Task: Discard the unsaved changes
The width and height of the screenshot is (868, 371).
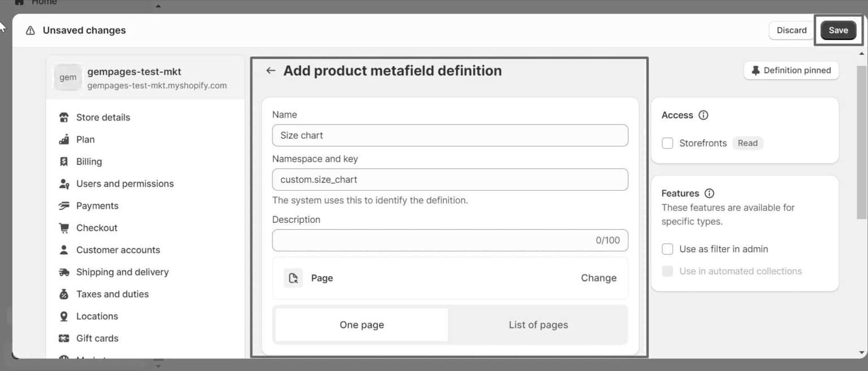Action: [791, 31]
